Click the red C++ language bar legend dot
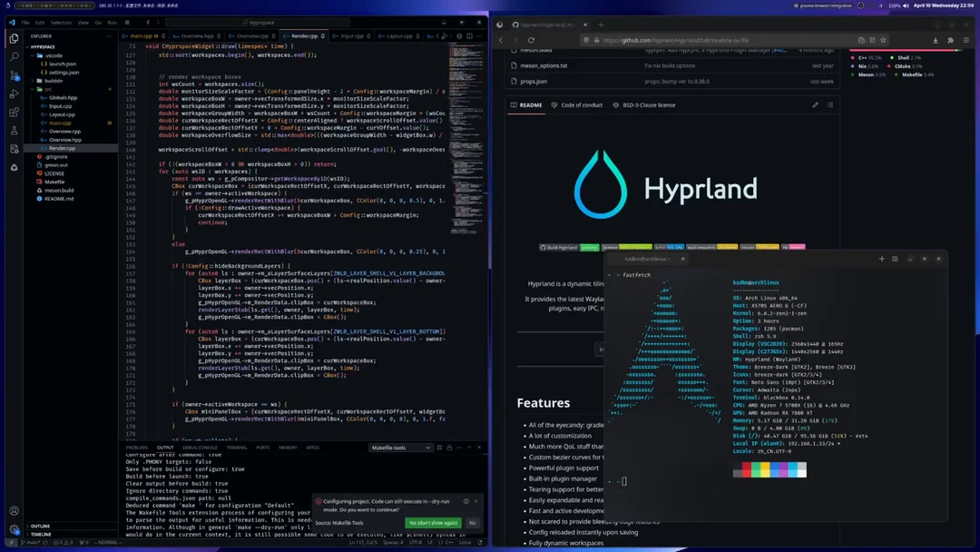The height and width of the screenshot is (552, 980). pyautogui.click(x=852, y=57)
